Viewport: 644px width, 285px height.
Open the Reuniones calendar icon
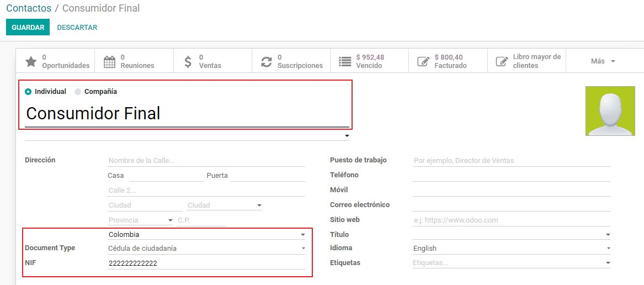[110, 61]
